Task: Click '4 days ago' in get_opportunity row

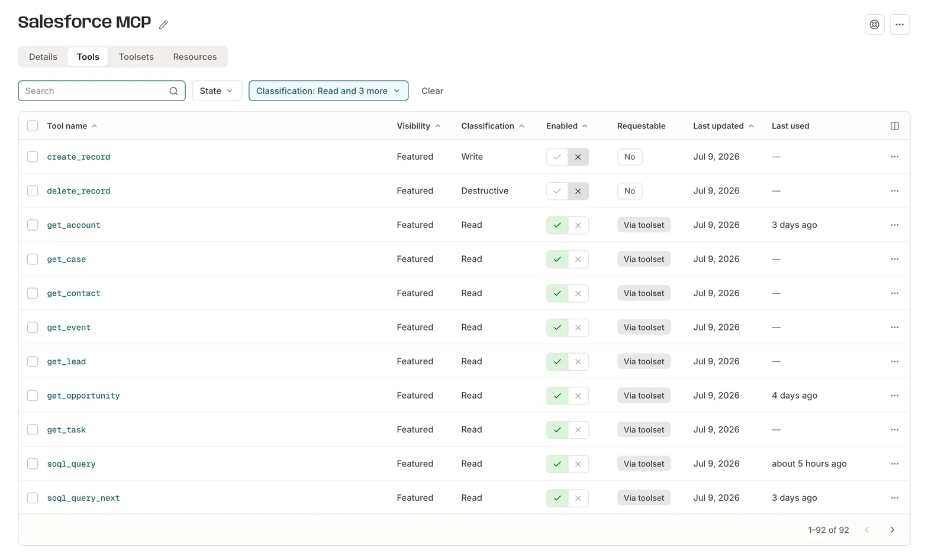Action: [x=794, y=396]
